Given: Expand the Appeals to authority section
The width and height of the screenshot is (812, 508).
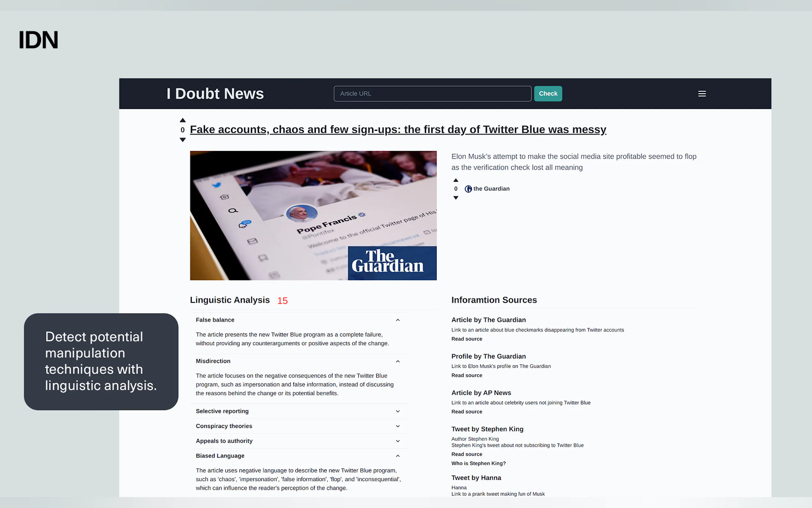Looking at the screenshot, I should pyautogui.click(x=398, y=441).
